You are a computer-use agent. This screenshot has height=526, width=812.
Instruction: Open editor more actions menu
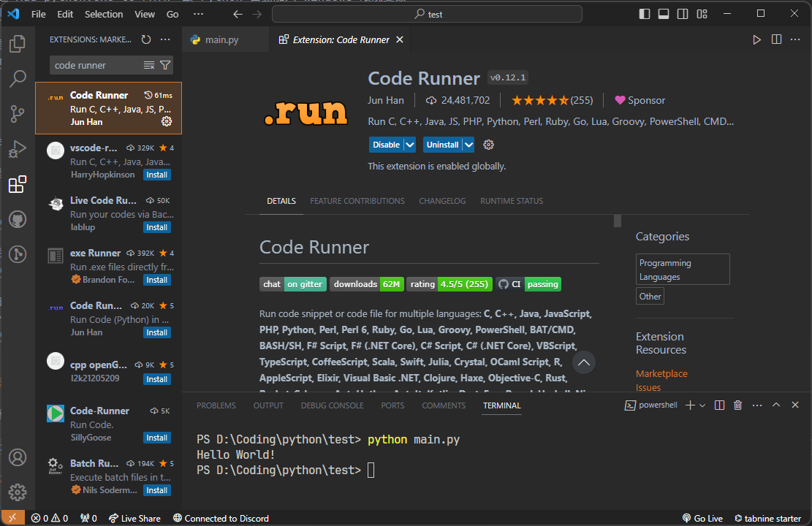tap(795, 40)
